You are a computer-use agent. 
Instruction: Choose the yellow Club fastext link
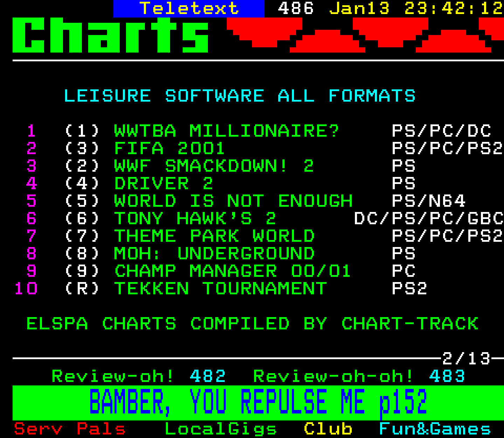328,429
